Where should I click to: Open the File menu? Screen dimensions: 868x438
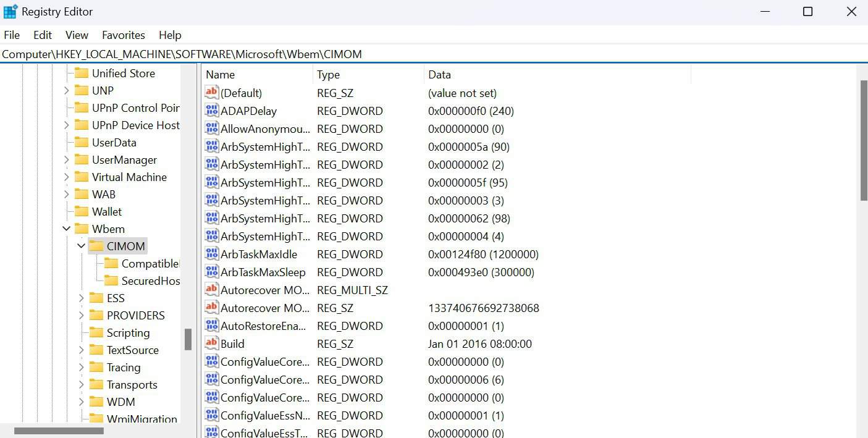[x=12, y=35]
